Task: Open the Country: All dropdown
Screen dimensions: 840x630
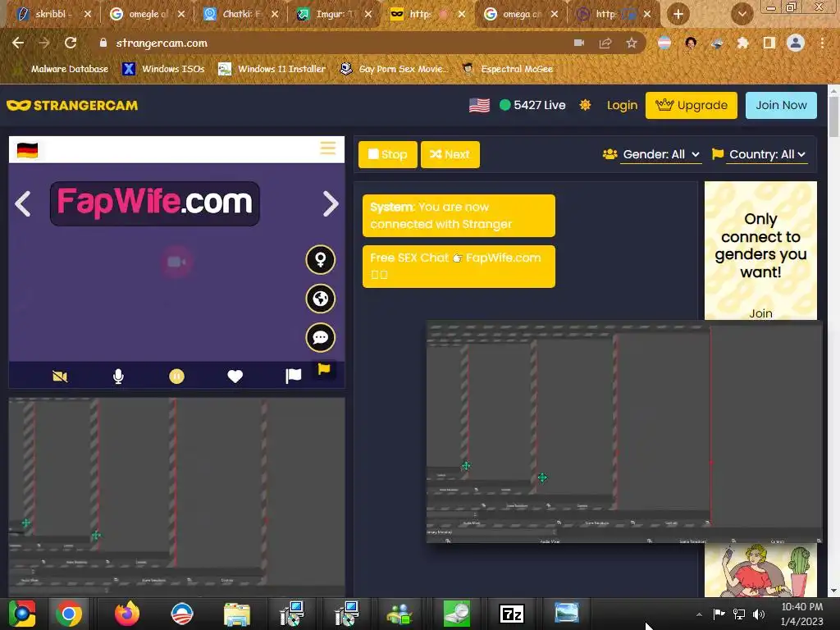Action: pos(767,155)
